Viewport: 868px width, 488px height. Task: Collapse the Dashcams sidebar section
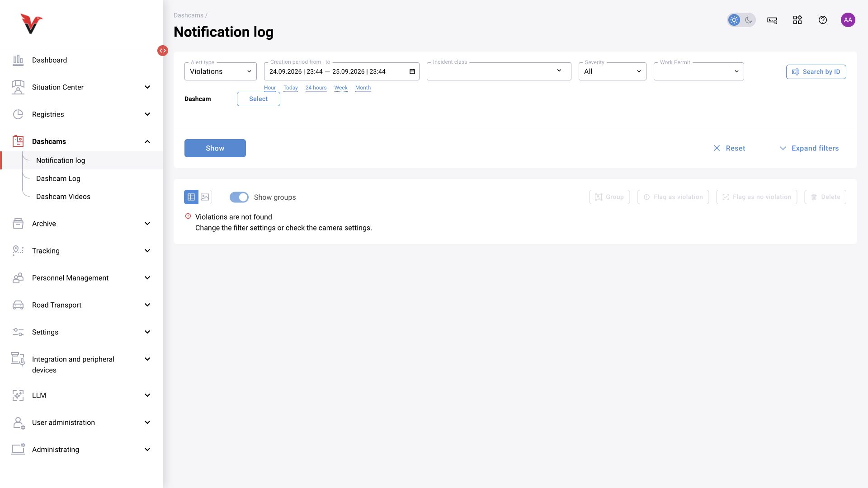click(x=81, y=141)
